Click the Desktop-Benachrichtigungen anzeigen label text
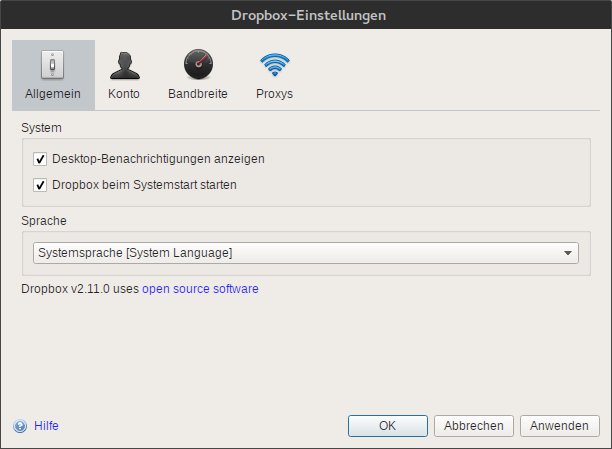The image size is (612, 449). click(x=158, y=158)
